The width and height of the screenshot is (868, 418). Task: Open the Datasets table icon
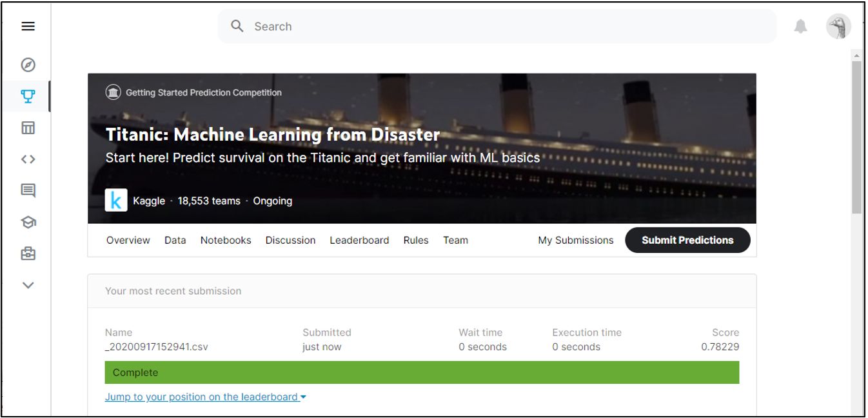[x=28, y=128]
